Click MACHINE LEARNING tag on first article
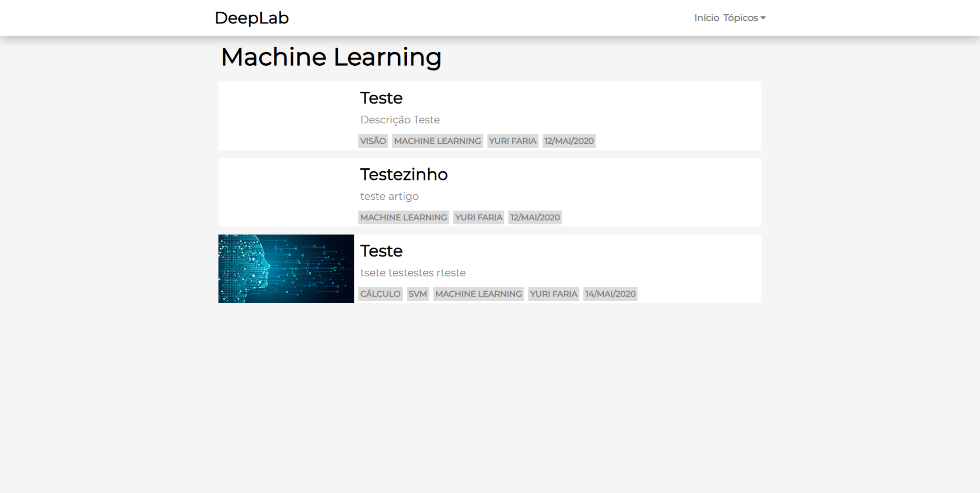Image resolution: width=980 pixels, height=493 pixels. (437, 141)
